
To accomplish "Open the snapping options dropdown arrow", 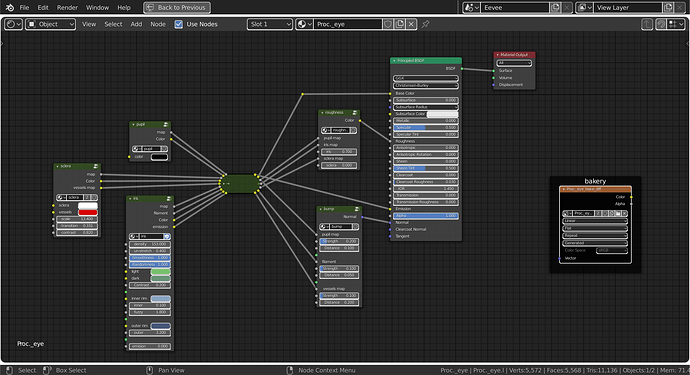I will pyautogui.click(x=676, y=24).
